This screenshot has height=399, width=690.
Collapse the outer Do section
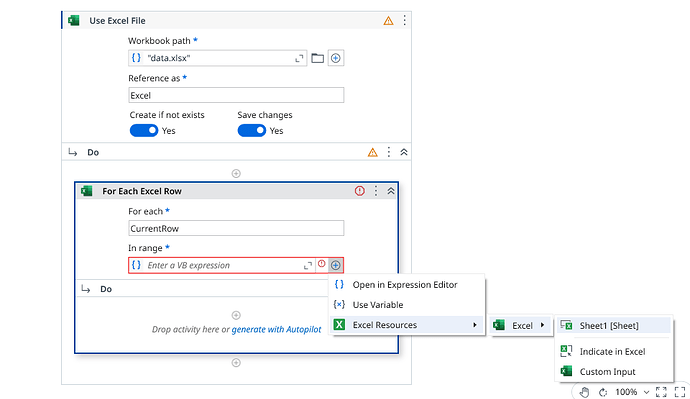click(404, 152)
